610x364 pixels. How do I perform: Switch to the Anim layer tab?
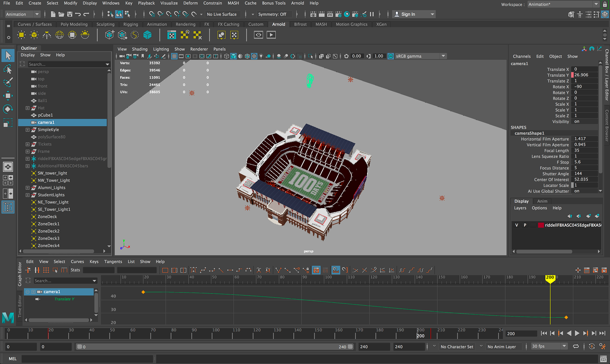coord(542,201)
